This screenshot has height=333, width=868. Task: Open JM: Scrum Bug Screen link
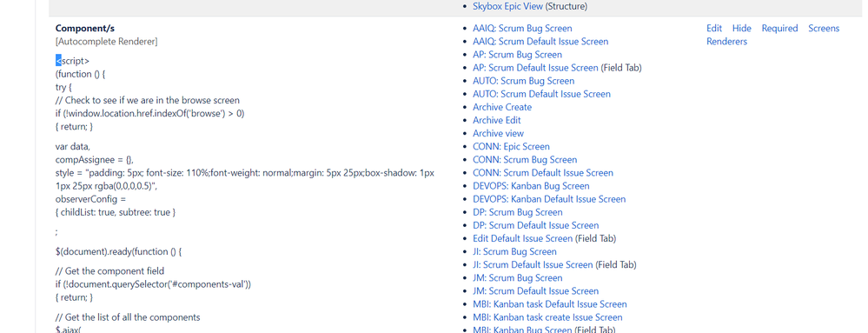click(x=518, y=278)
